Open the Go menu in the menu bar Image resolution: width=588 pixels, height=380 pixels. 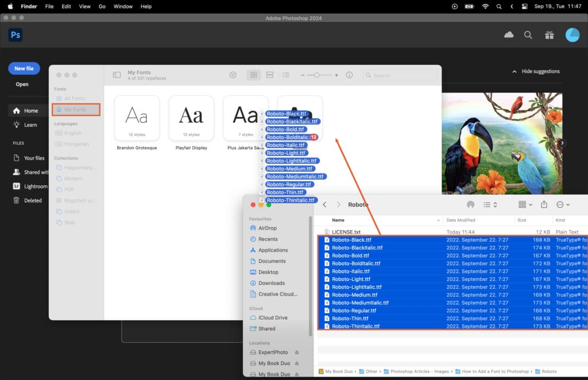coord(101,6)
